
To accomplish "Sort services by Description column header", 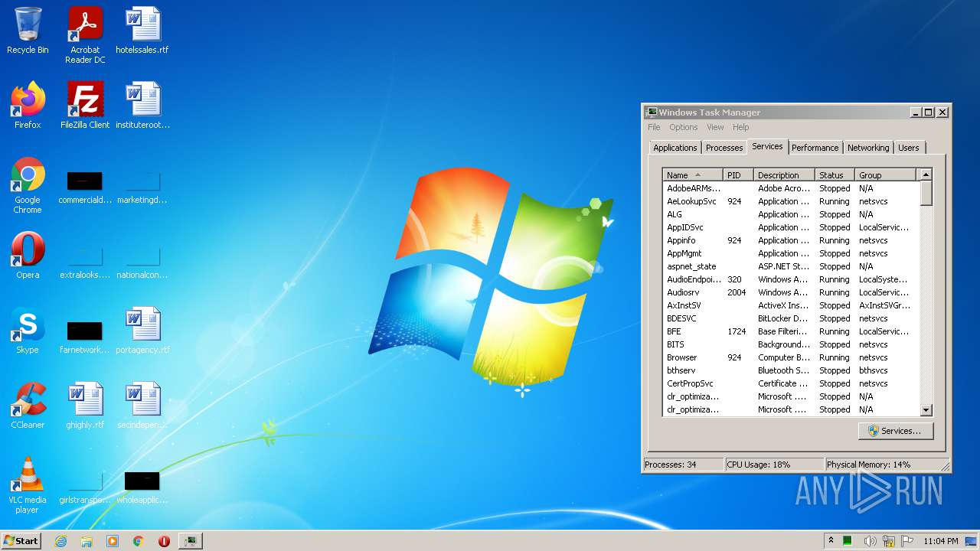I will click(784, 175).
